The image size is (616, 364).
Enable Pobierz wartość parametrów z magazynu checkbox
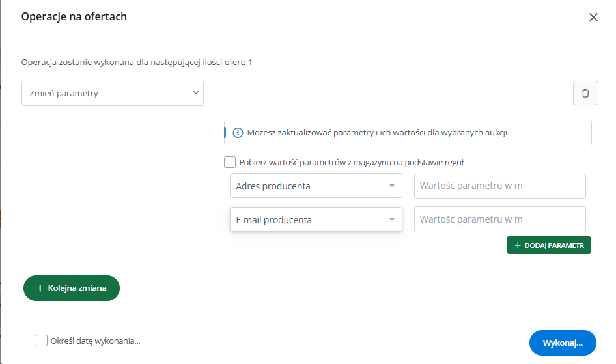tap(230, 162)
